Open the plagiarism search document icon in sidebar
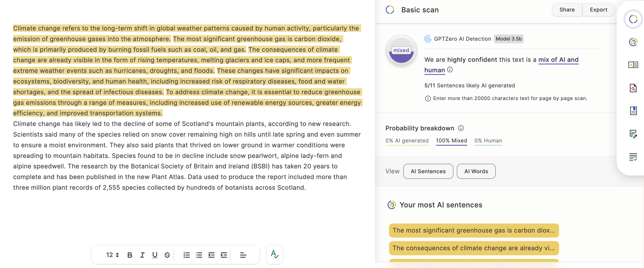The width and height of the screenshot is (644, 268). pyautogui.click(x=633, y=88)
